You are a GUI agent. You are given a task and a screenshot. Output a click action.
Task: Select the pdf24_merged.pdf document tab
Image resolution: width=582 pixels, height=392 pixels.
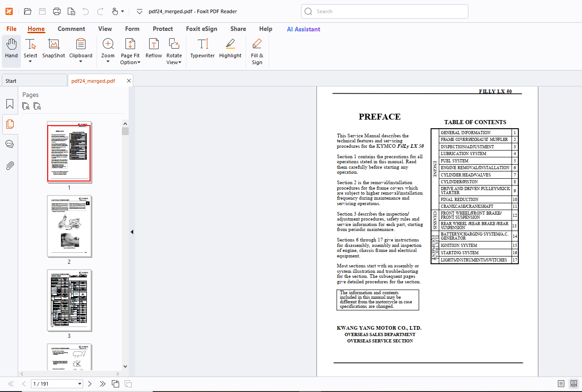click(93, 81)
